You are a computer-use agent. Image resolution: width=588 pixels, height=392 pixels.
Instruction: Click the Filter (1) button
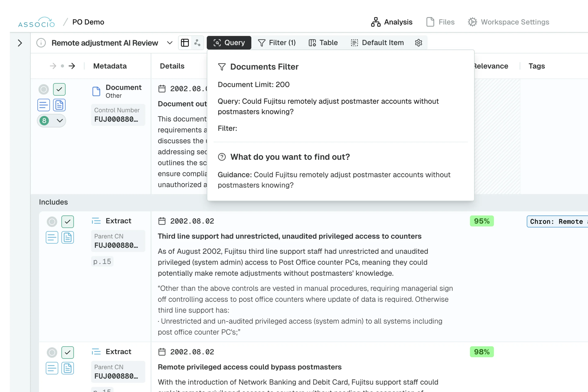(x=277, y=43)
